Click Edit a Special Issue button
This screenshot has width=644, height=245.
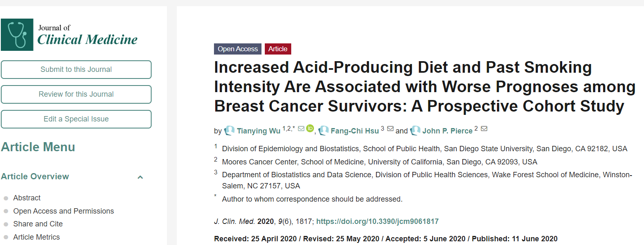(76, 119)
